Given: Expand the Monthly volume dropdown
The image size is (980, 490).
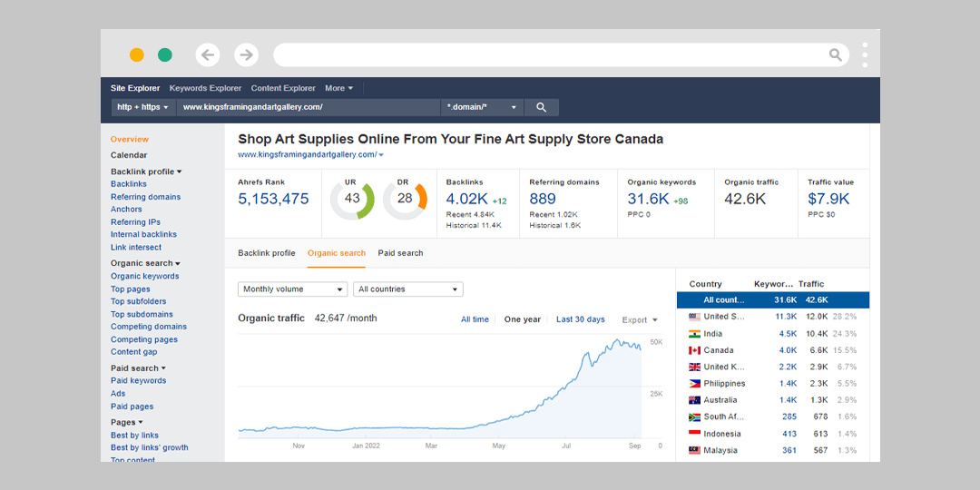Looking at the screenshot, I should (x=292, y=289).
